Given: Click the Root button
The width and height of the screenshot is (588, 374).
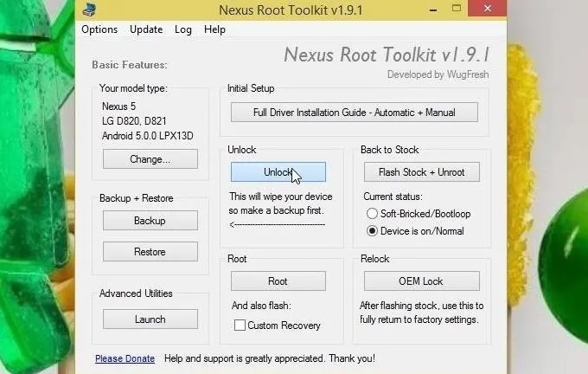Looking at the screenshot, I should click(278, 280).
